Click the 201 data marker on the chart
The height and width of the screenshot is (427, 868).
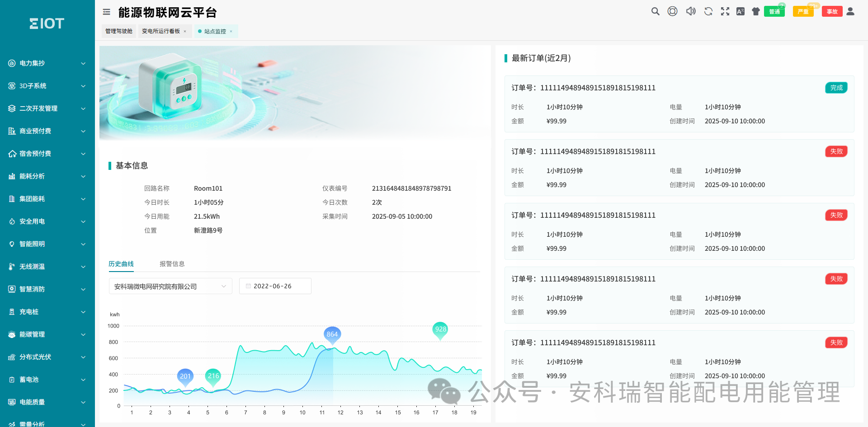[x=185, y=377]
